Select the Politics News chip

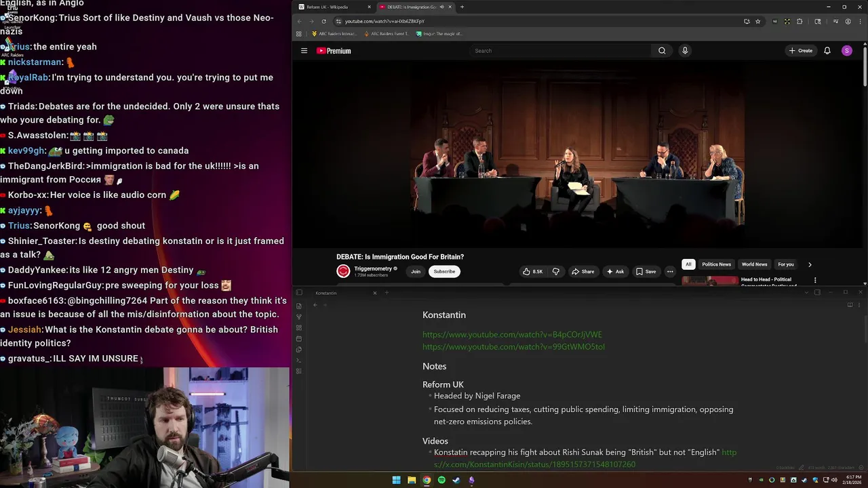point(716,264)
